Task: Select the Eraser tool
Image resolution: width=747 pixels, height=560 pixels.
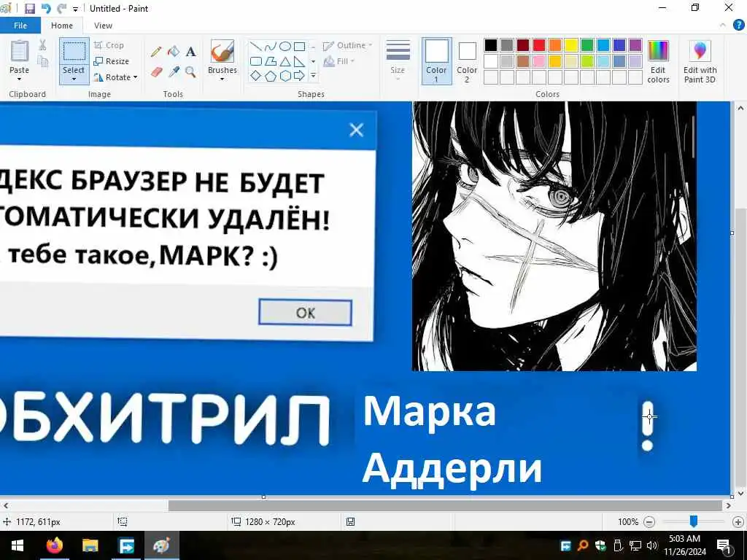Action: pyautogui.click(x=156, y=72)
